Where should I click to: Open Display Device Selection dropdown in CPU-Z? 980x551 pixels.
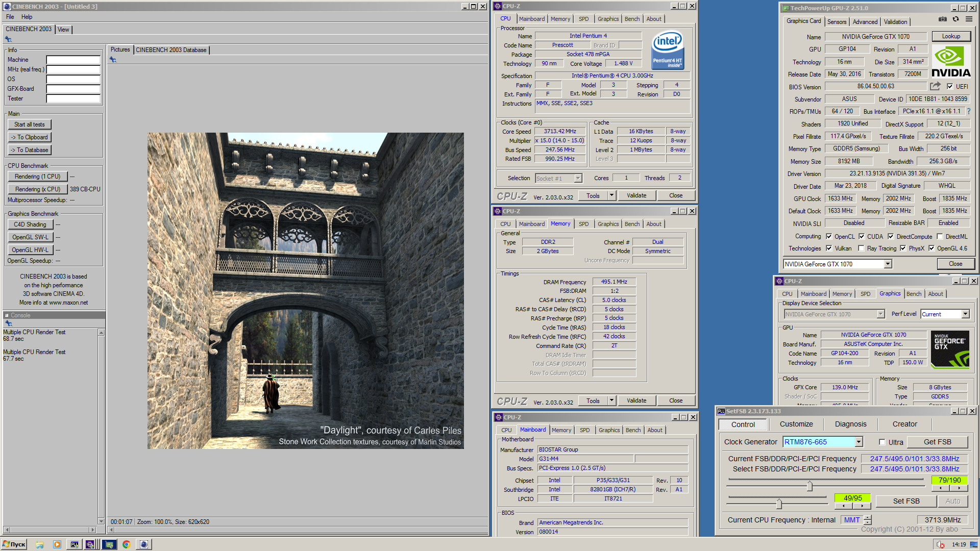coord(880,314)
